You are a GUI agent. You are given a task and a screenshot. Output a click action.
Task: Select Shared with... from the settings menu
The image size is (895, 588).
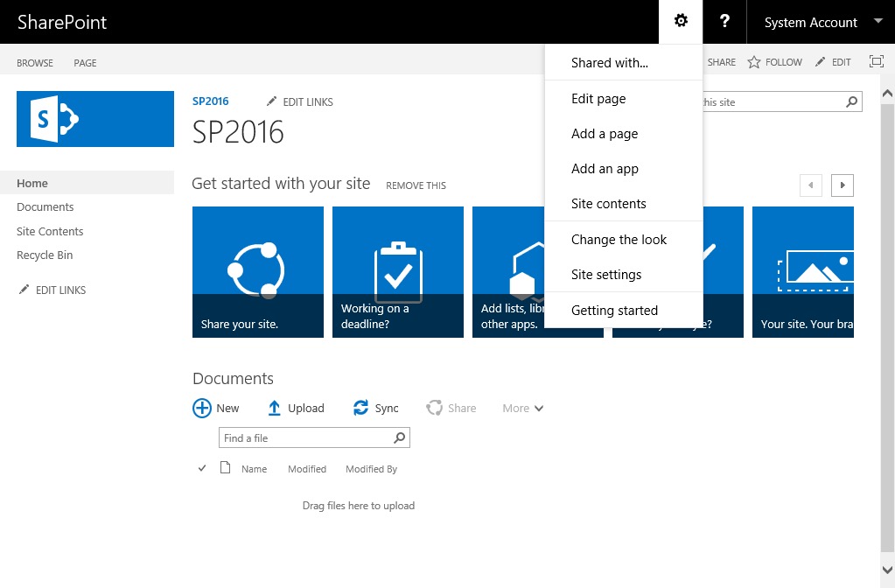tap(623, 63)
